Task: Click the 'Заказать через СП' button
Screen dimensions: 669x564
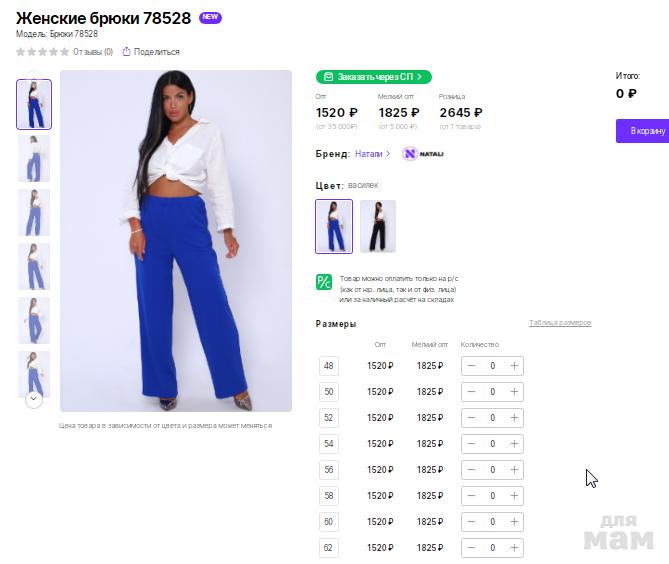Action: coord(374,77)
